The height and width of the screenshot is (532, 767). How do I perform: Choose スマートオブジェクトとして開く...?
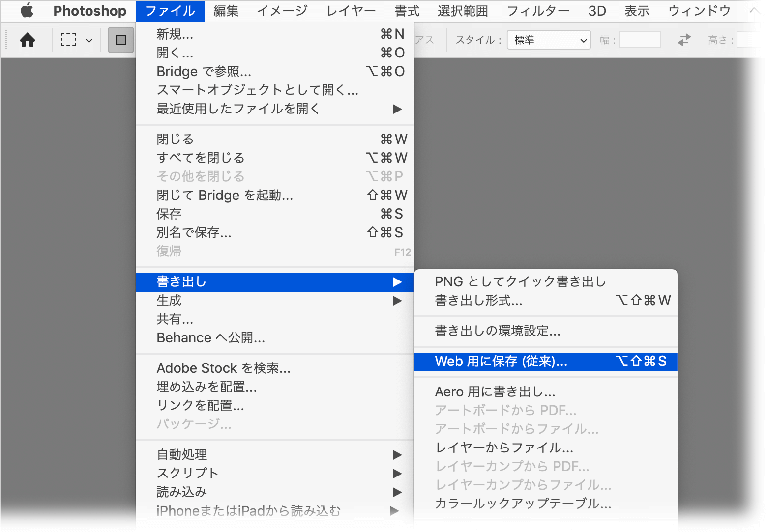(x=275, y=90)
